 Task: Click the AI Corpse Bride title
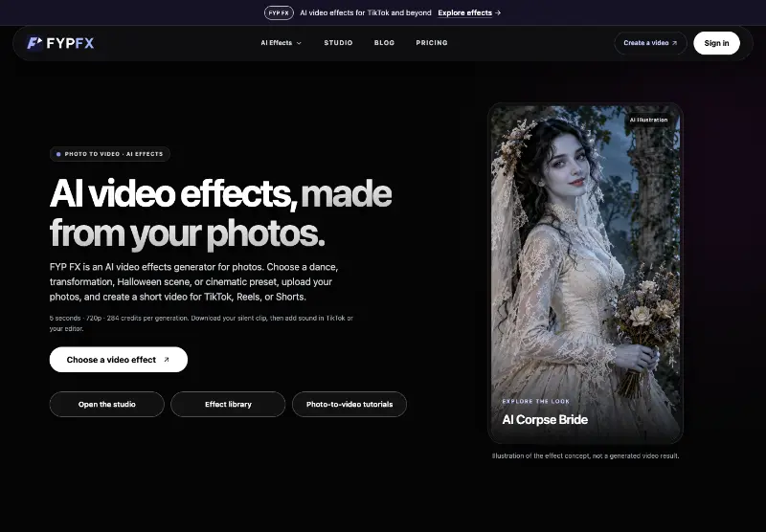pos(545,420)
